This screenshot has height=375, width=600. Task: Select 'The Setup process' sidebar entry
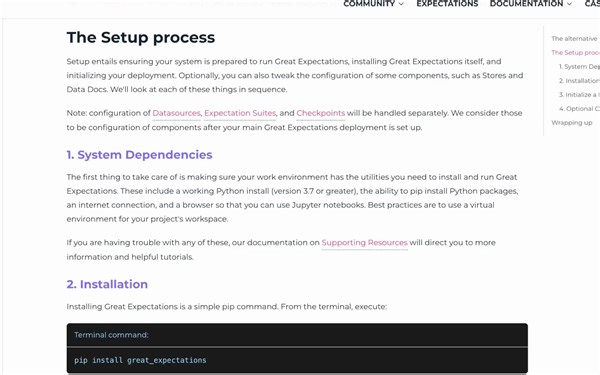576,52
